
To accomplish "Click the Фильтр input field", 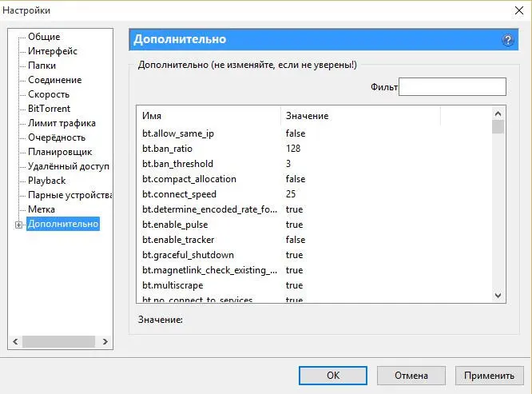I will (x=452, y=87).
